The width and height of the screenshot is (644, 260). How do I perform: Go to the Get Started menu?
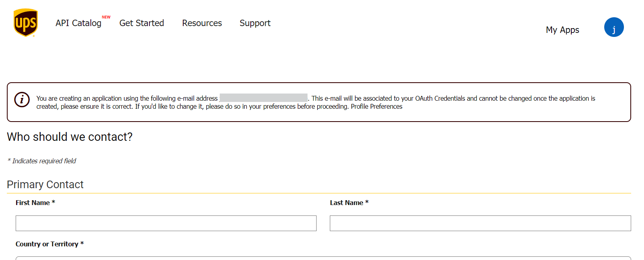coord(141,23)
